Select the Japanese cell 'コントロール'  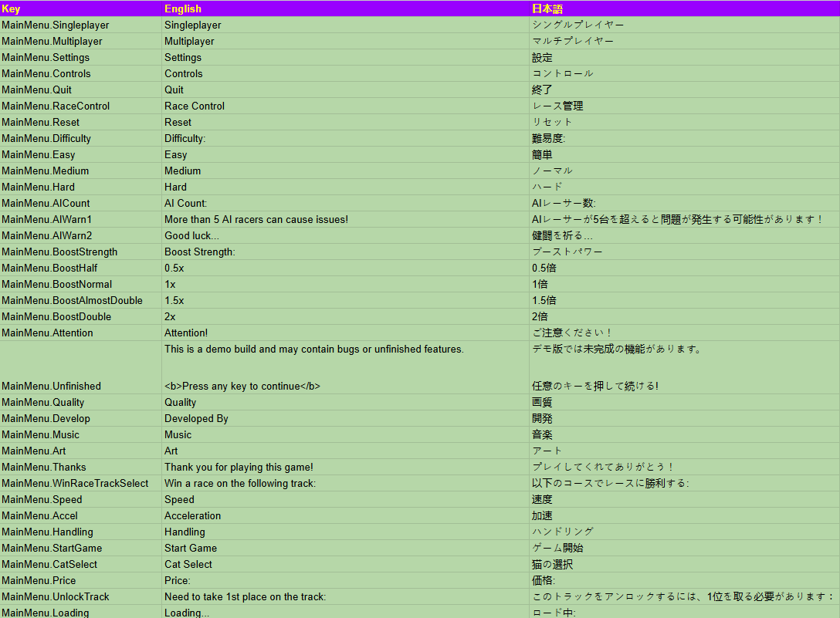click(x=685, y=74)
